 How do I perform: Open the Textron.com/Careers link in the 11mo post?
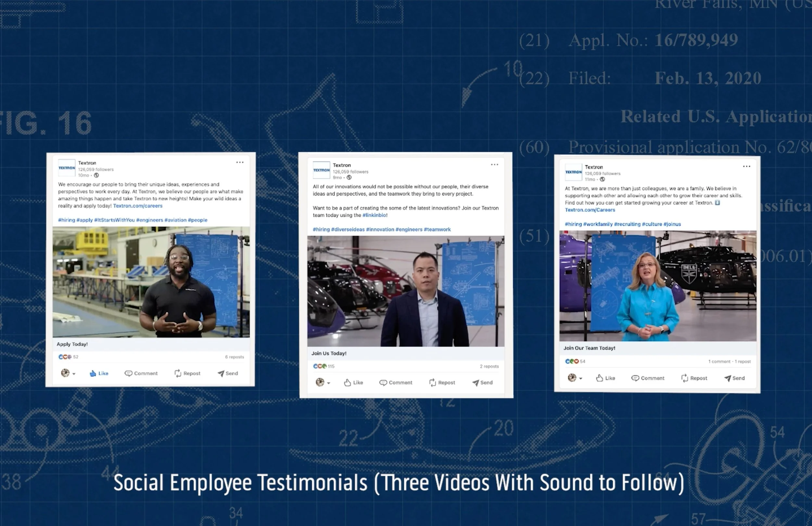coord(590,210)
